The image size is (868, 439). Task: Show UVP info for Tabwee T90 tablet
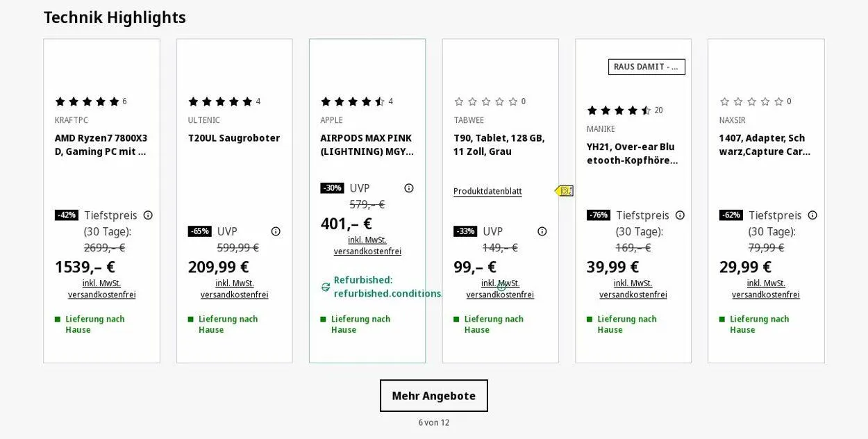pyautogui.click(x=542, y=231)
